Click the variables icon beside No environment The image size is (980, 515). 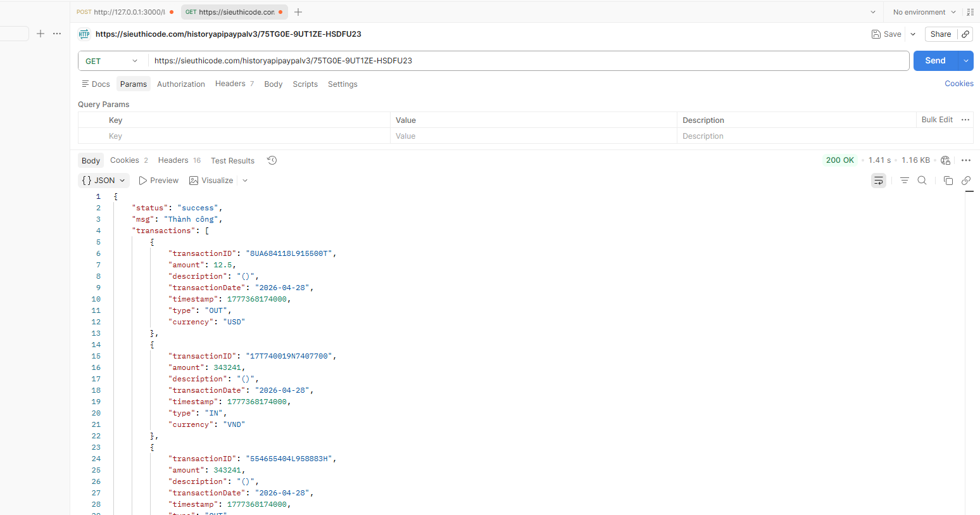pos(971,12)
